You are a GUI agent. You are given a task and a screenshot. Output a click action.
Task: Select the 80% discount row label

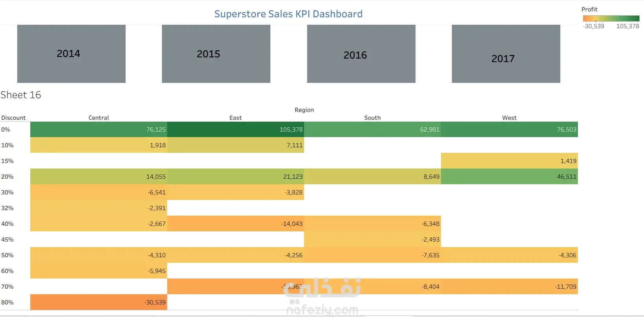pyautogui.click(x=7, y=302)
